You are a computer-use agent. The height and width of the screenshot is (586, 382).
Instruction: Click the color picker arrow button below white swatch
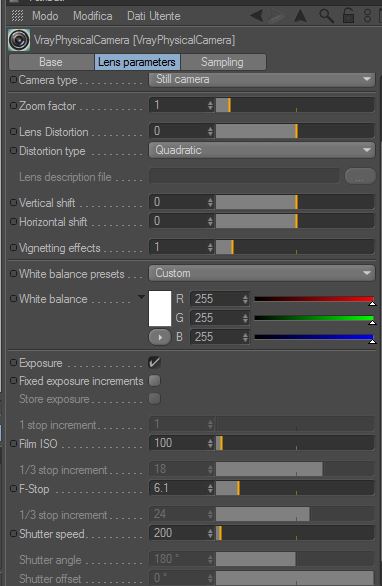tap(160, 337)
